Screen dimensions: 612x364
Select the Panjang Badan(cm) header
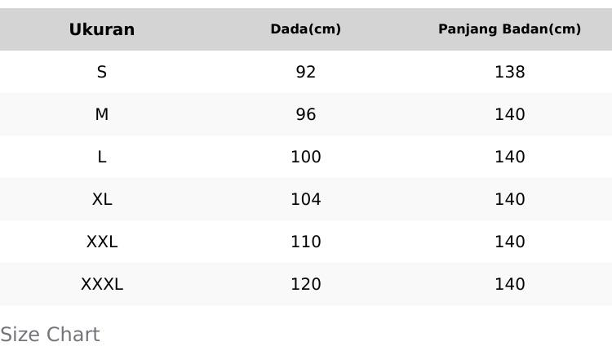pos(509,29)
